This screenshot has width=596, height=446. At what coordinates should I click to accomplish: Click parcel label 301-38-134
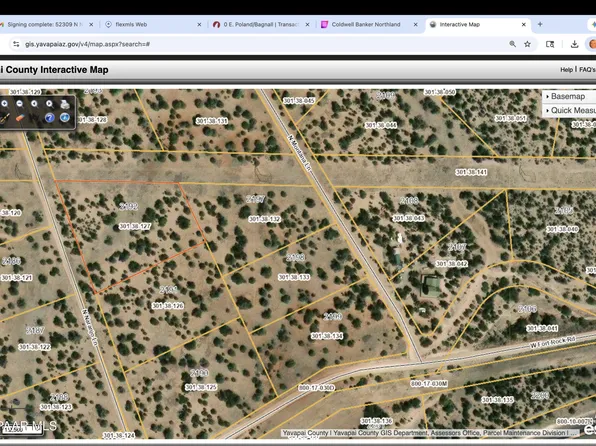(x=327, y=336)
